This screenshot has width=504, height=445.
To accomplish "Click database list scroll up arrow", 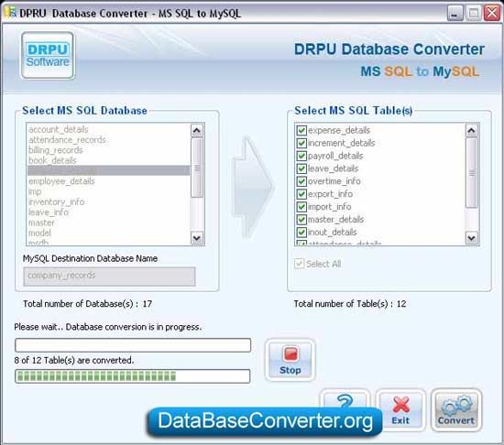I will coord(197,130).
